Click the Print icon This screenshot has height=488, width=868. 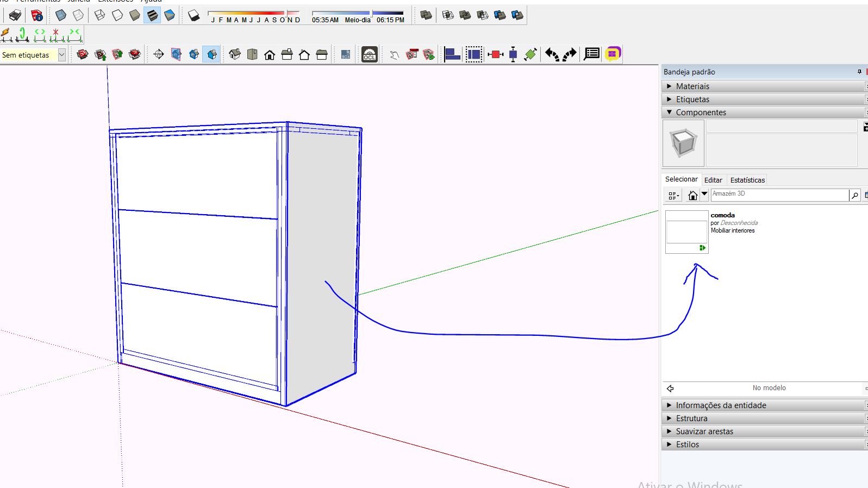pyautogui.click(x=15, y=15)
